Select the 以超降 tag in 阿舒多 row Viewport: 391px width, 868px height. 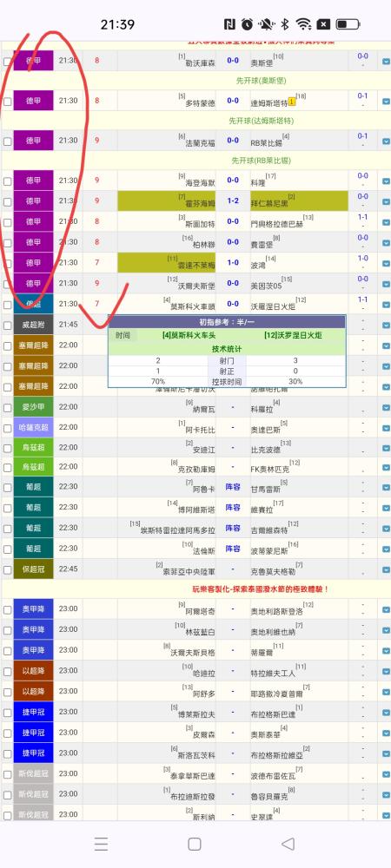[x=33, y=691]
